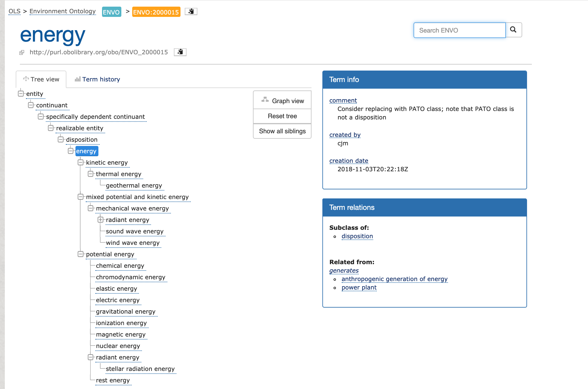Expand radiant energy under mechanical wave
The width and height of the screenshot is (588, 389).
(x=100, y=220)
